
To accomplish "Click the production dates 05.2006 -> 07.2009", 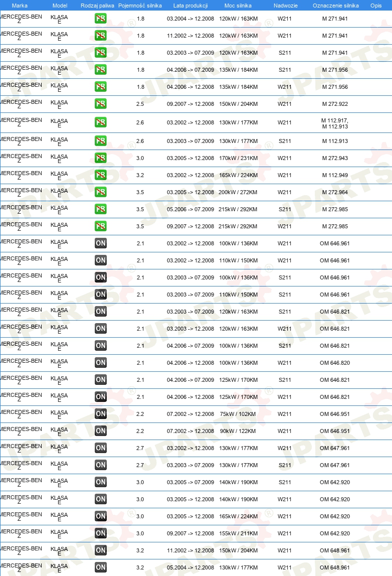I will click(x=190, y=209).
